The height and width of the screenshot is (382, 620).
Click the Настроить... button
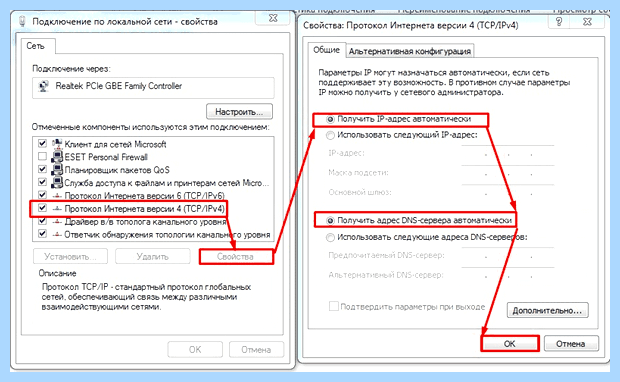click(239, 112)
